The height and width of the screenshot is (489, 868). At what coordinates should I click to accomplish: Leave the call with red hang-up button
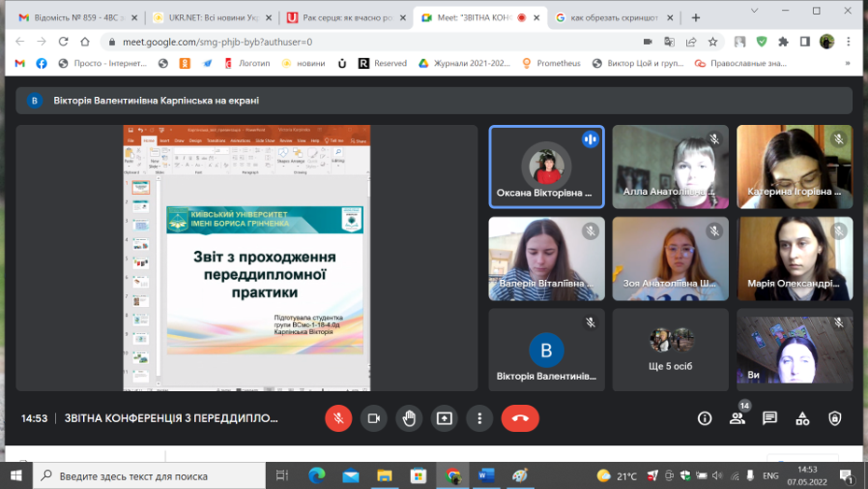(x=520, y=418)
